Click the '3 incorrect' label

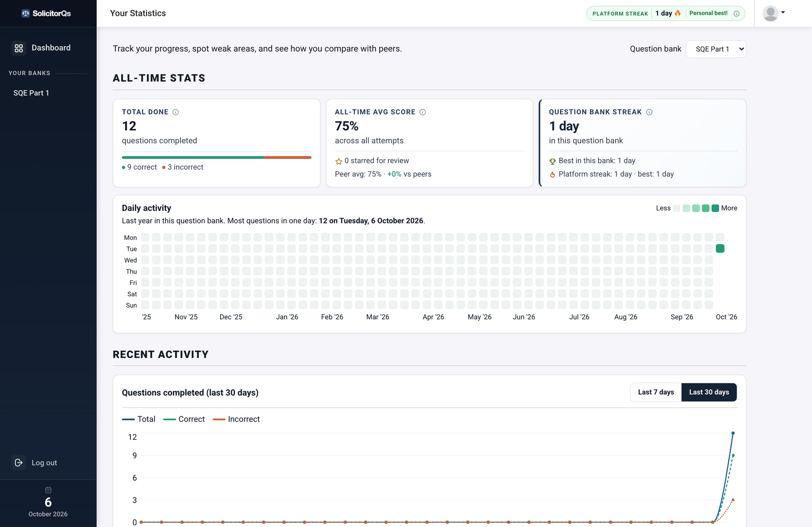coord(186,167)
